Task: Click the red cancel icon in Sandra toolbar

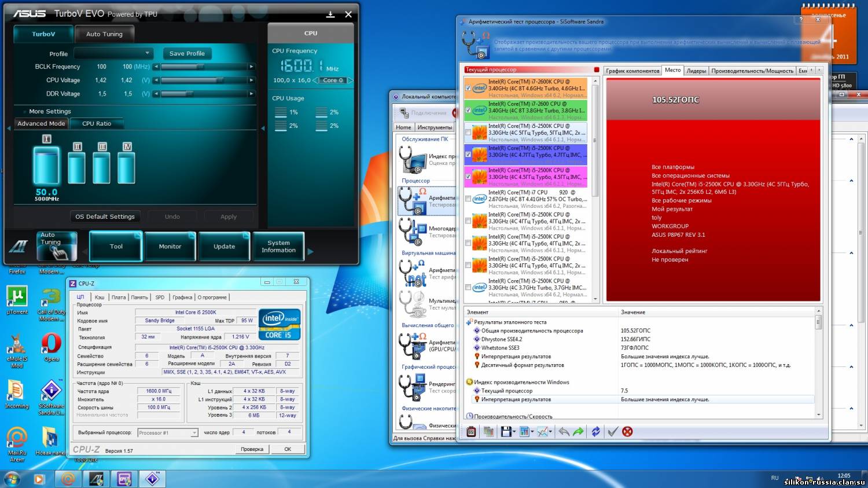Action: [627, 432]
